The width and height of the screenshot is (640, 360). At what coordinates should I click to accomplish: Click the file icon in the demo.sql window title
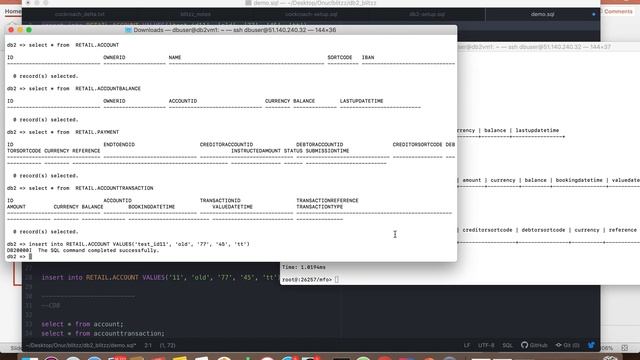click(x=248, y=3)
